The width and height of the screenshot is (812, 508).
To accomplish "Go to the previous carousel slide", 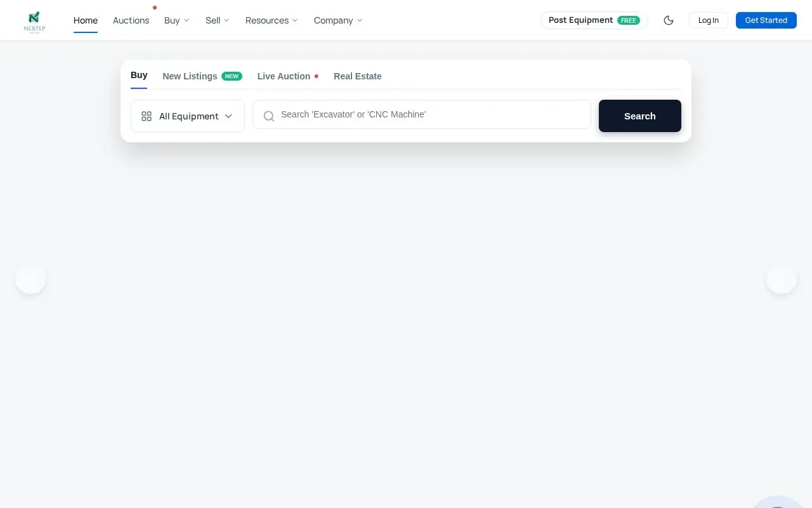I will [30, 279].
